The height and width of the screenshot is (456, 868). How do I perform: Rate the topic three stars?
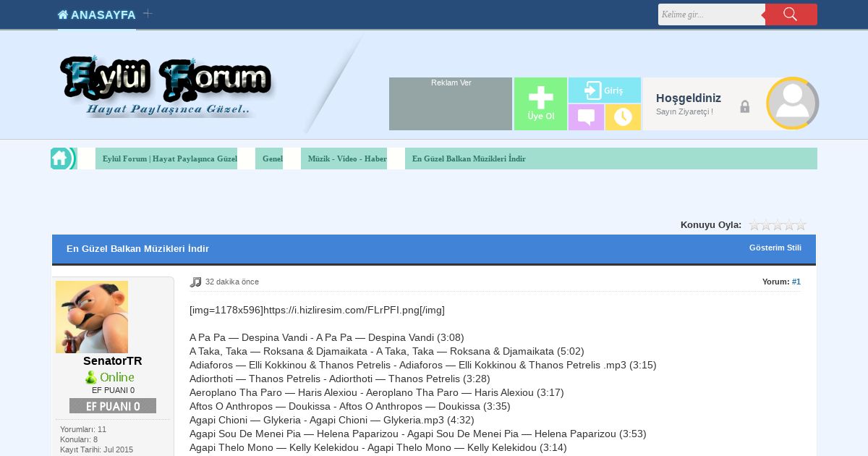[x=778, y=225]
